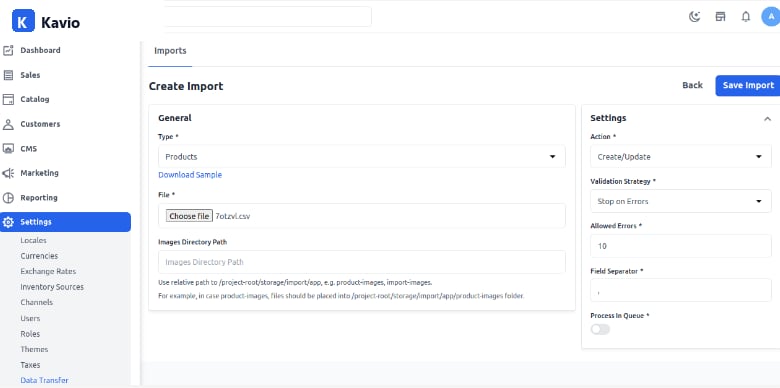Screen dimensions: 780x388
Task: Open the storefront icon in header
Action: (720, 17)
